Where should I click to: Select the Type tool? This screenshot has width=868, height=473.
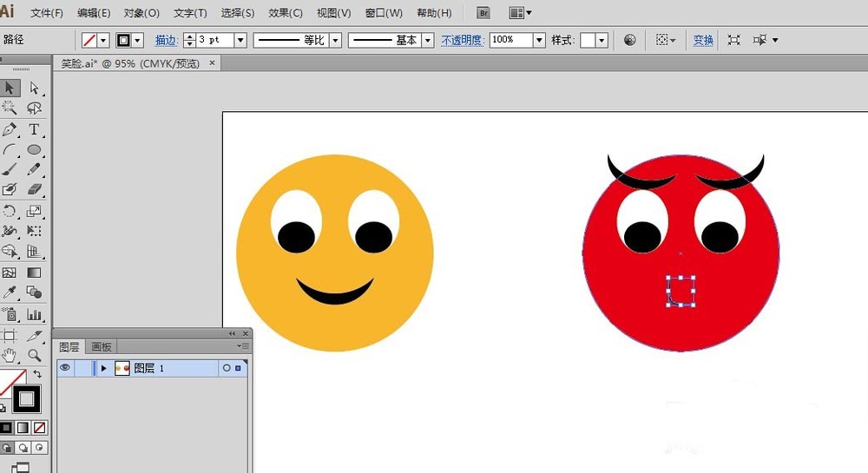click(34, 129)
